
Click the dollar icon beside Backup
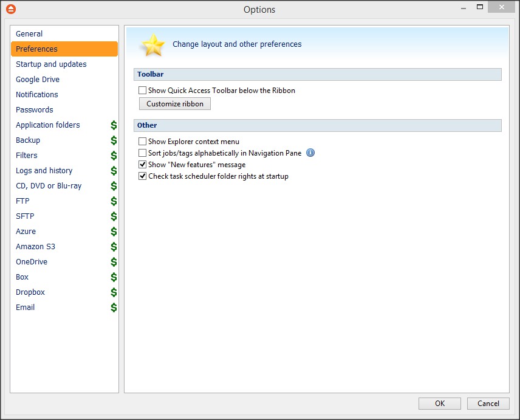(x=114, y=140)
